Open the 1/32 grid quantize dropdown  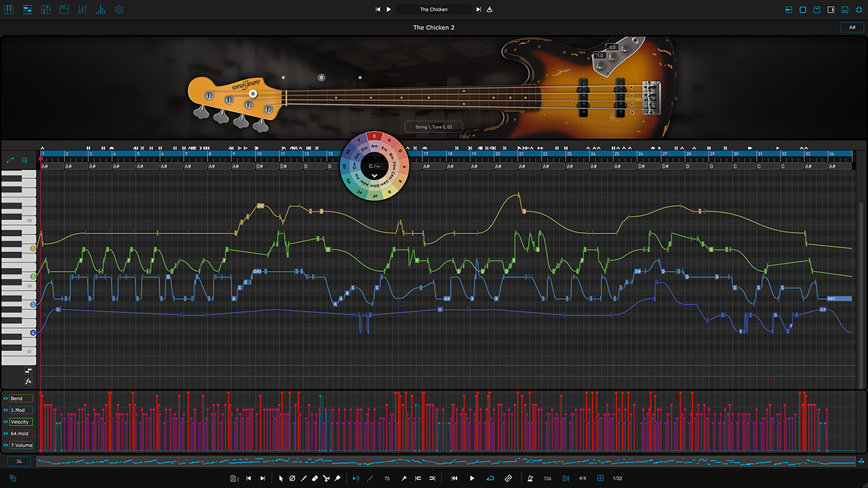click(x=617, y=479)
